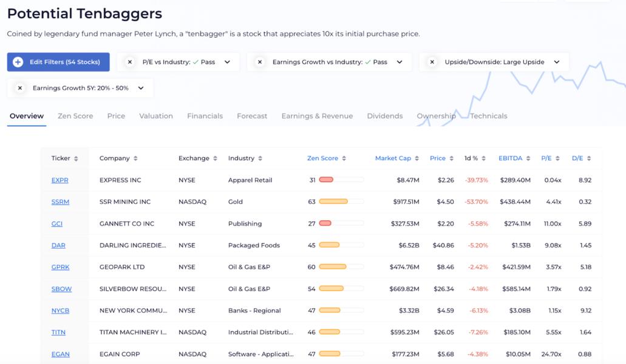
Task: Click Apparel Retail industry cell
Action: (250, 180)
